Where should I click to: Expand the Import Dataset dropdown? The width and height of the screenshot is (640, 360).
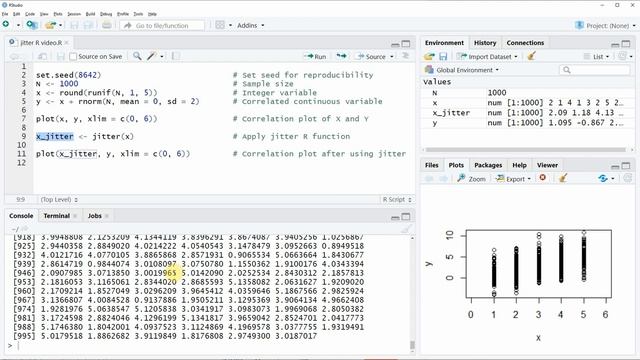click(487, 56)
